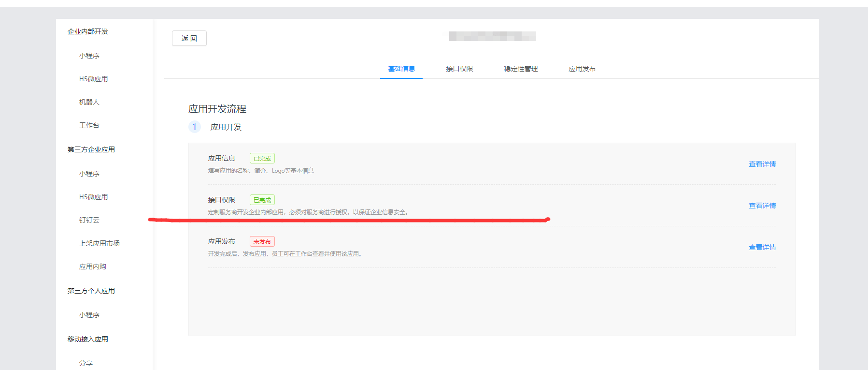Open the 接口权限 tab at top
Image resolution: width=868 pixels, height=370 pixels.
pyautogui.click(x=459, y=69)
